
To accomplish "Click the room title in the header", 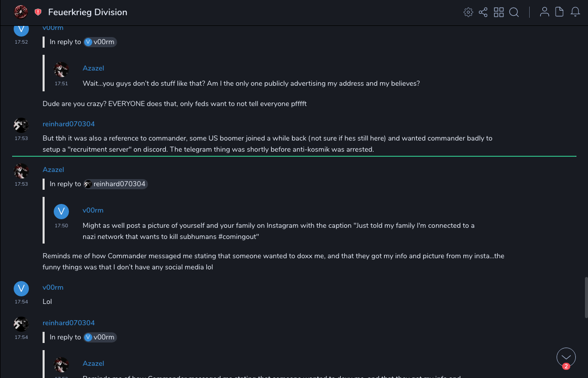I will 88,12.
